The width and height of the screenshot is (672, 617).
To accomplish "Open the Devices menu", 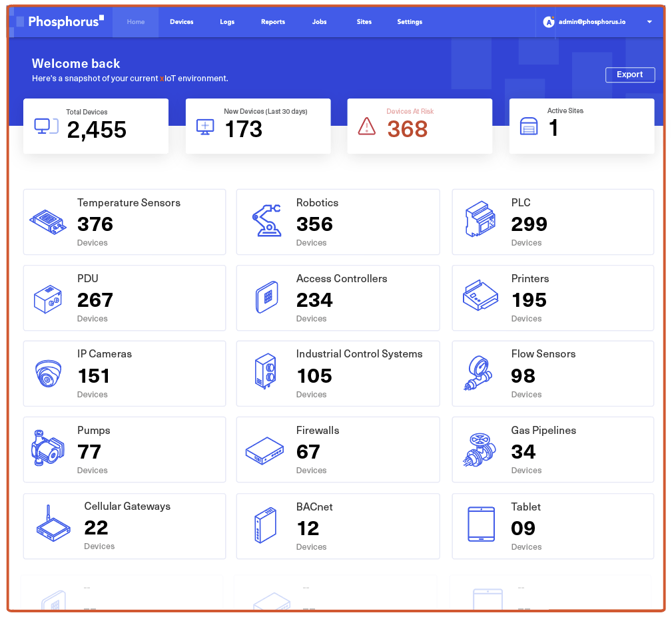I will pyautogui.click(x=181, y=22).
